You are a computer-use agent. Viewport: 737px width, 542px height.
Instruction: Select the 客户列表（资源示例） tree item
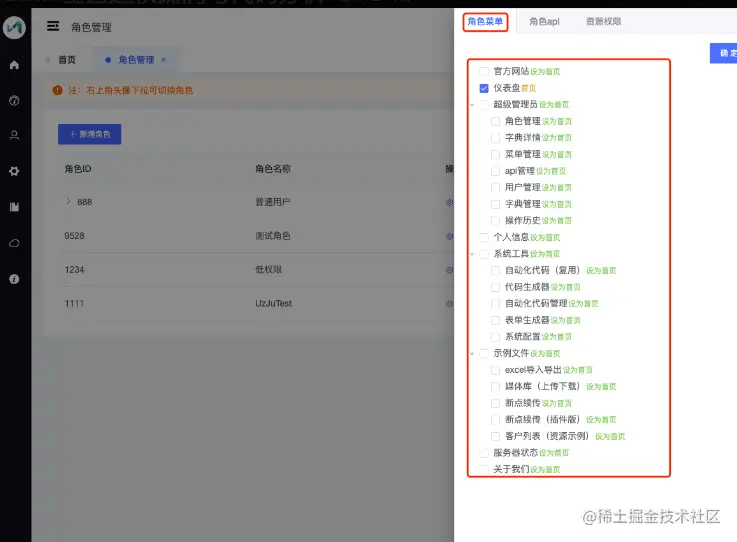click(x=548, y=436)
